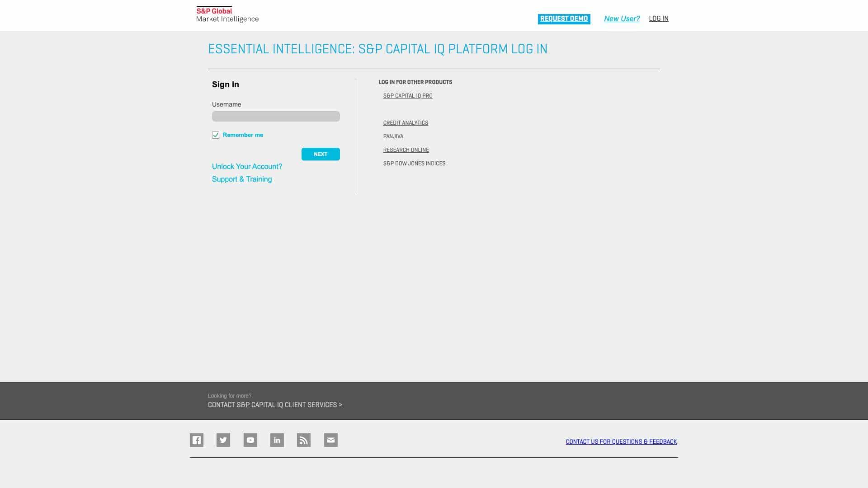
Task: Go to S&P Capital IQ Pro login
Action: tap(408, 96)
